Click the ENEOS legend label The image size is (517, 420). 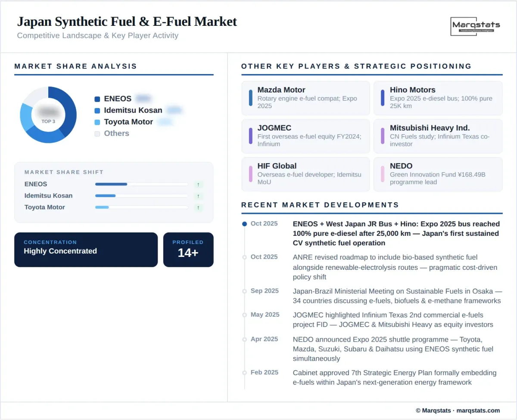click(118, 99)
